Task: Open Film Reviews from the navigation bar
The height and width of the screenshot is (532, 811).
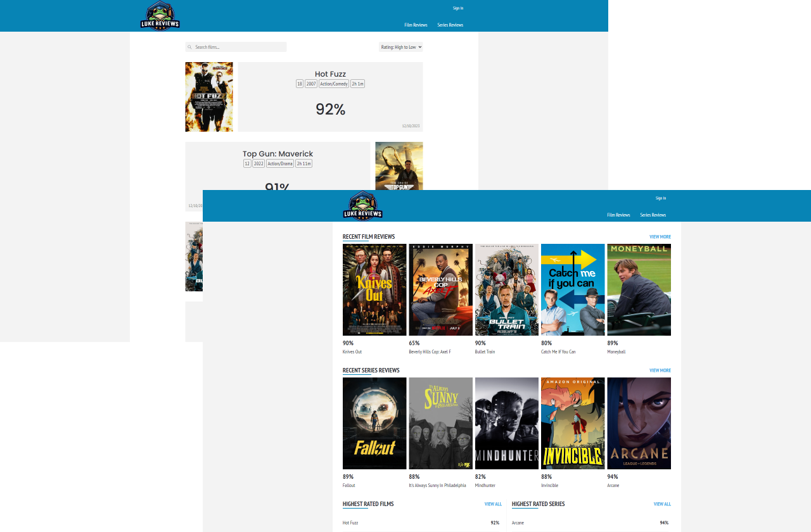Action: (618, 215)
